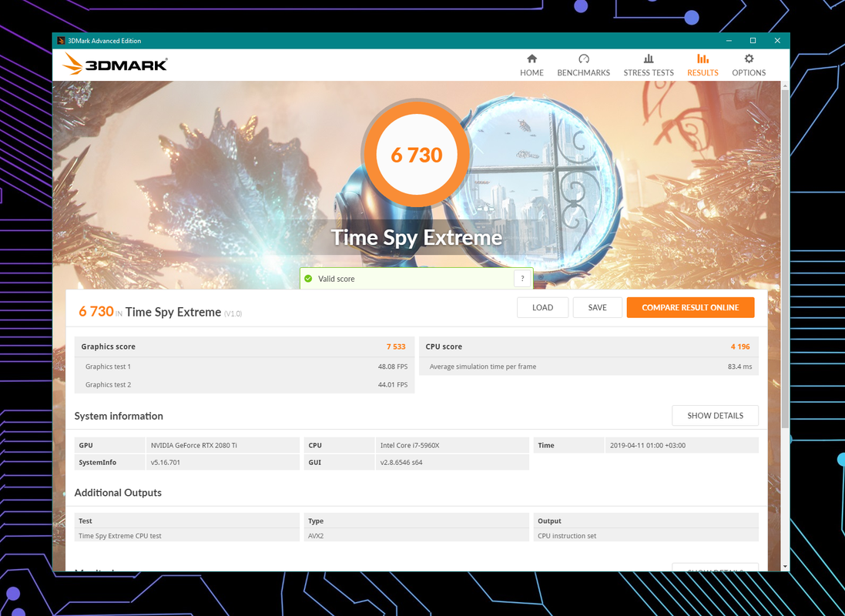This screenshot has width=845, height=616.
Task: Close the 3DMark Advanced Edition window
Action: (777, 40)
